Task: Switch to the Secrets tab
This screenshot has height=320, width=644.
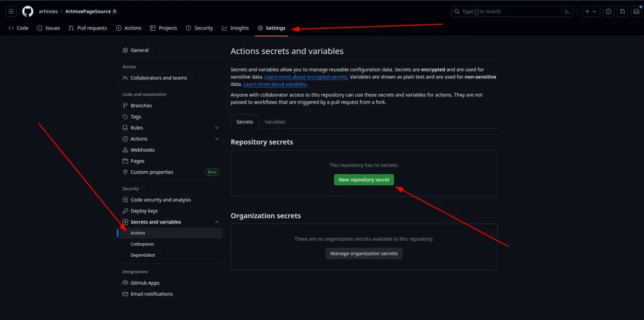Action: [245, 122]
